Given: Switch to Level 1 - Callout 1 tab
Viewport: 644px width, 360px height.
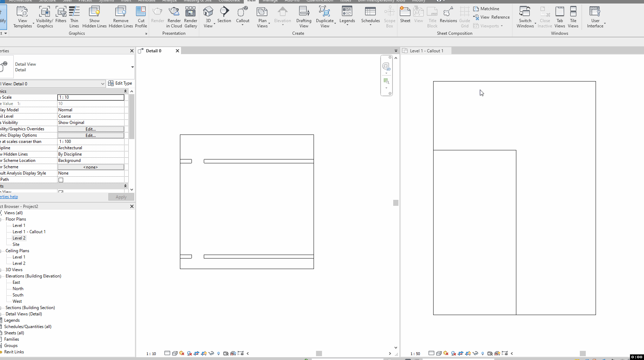Looking at the screenshot, I should pos(426,51).
